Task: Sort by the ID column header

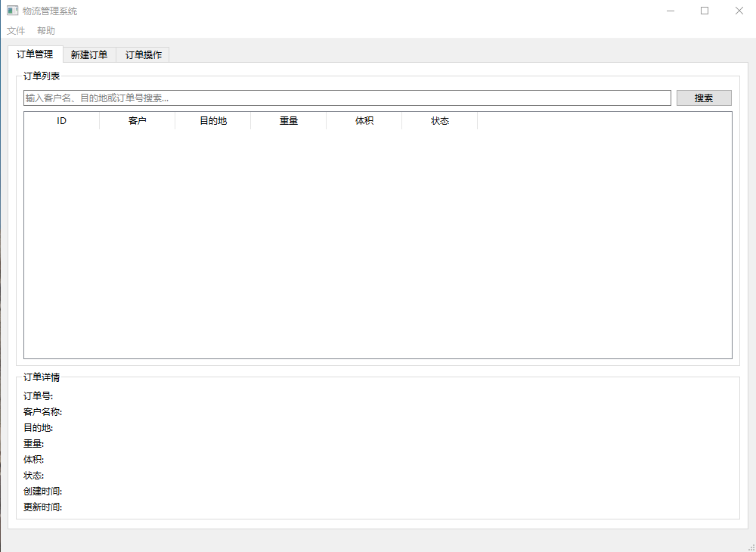Action: 62,121
